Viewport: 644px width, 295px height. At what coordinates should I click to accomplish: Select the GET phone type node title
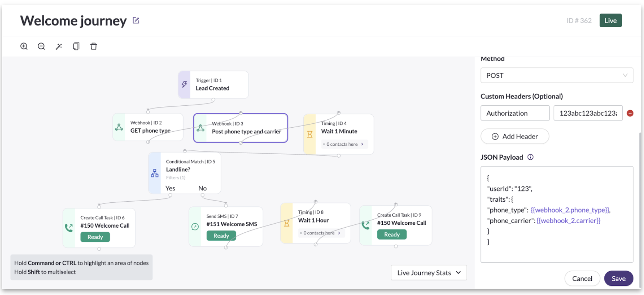(x=150, y=131)
